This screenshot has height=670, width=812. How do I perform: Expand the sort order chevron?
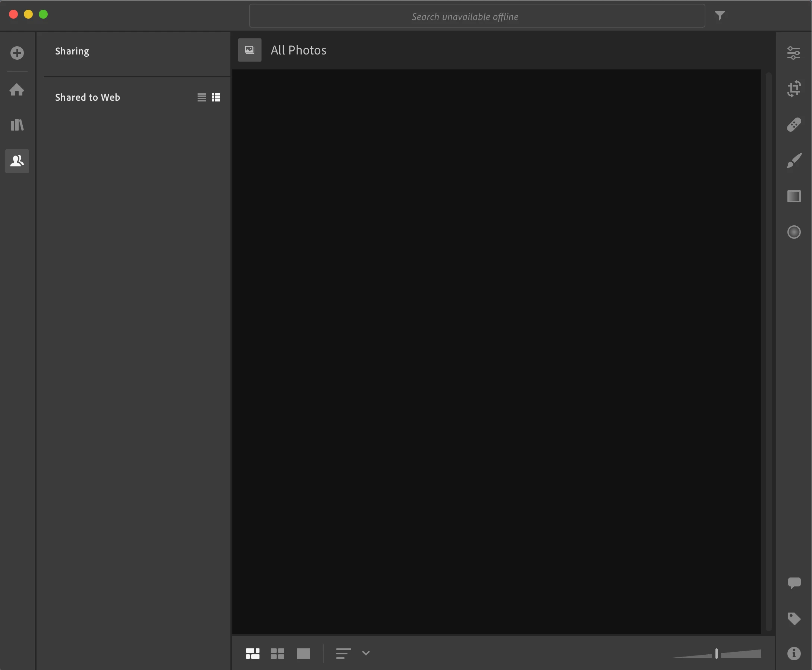366,653
